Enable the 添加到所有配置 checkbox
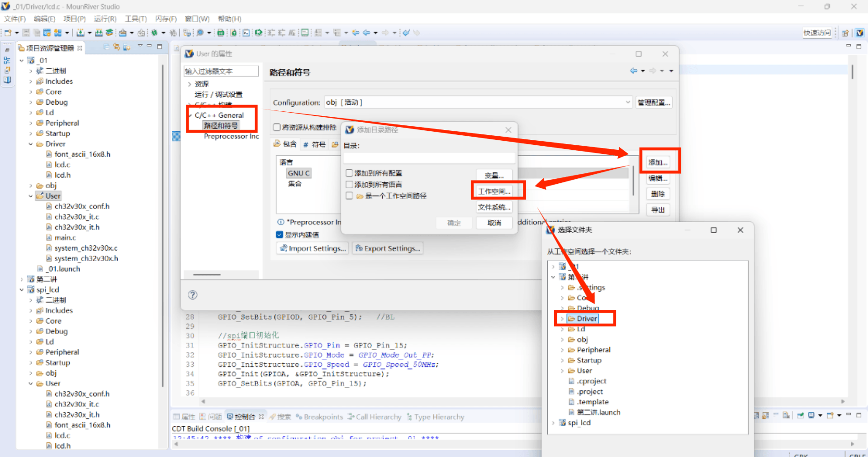Viewport: 868px width, 457px height. pos(349,173)
